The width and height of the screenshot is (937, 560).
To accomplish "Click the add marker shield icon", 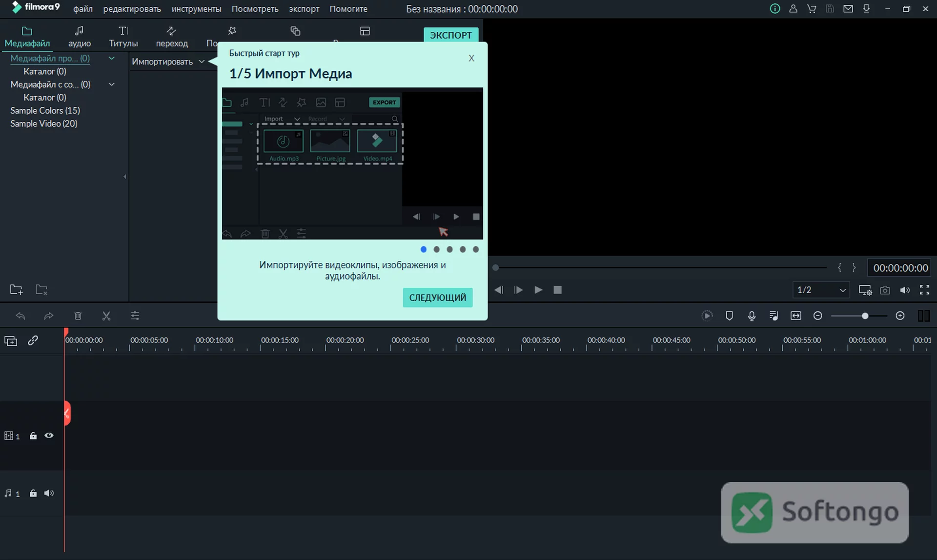I will click(x=729, y=316).
